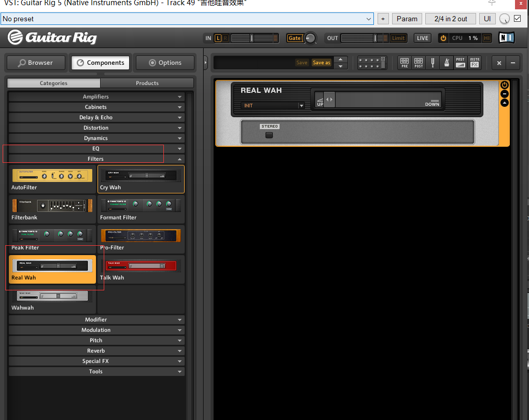Toggle the HI quality mode

click(x=486, y=38)
